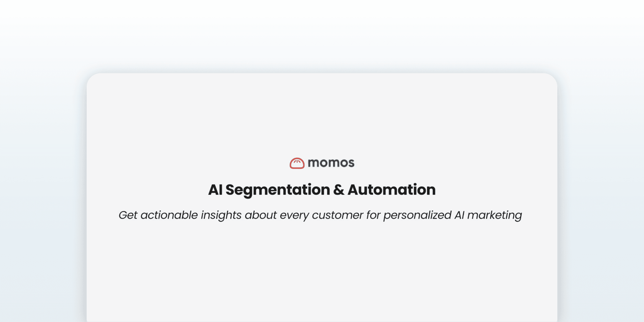Click the ampersand in the heading

click(x=338, y=190)
